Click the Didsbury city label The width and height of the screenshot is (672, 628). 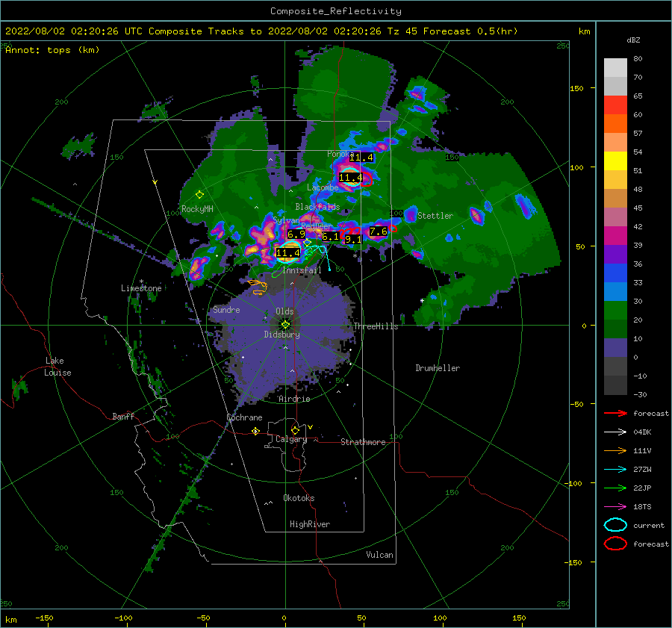coord(281,335)
